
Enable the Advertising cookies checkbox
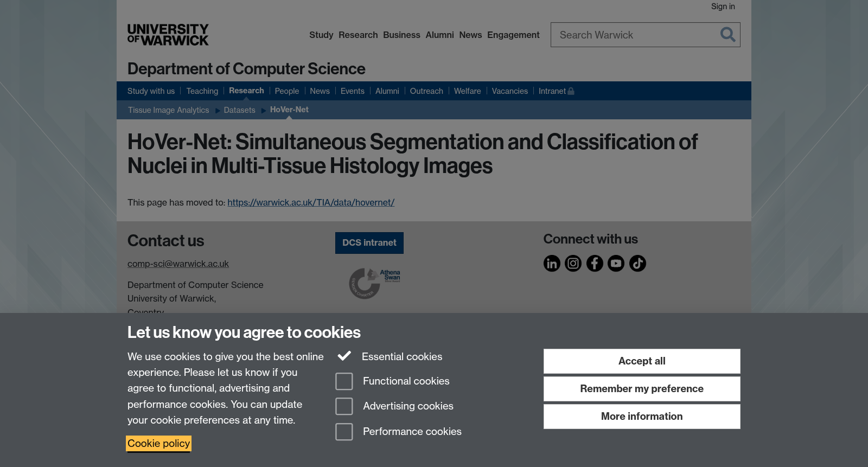coord(344,406)
